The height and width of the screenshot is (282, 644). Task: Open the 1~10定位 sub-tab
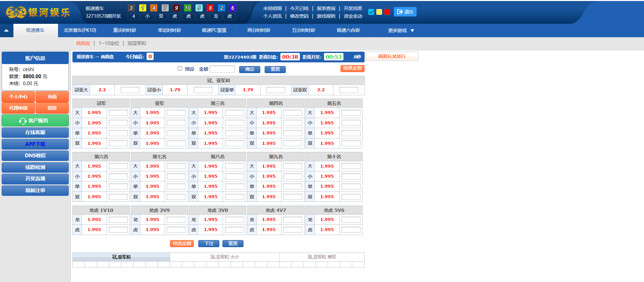[x=109, y=43]
